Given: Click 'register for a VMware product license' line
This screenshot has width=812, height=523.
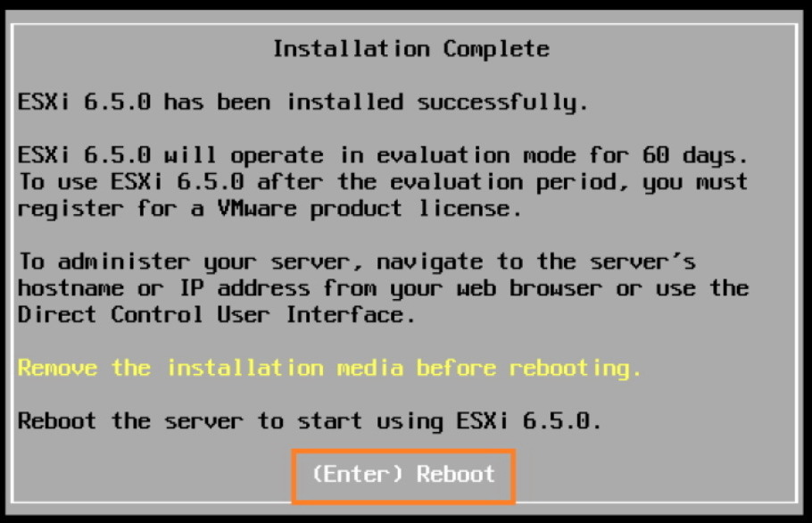Looking at the screenshot, I should pyautogui.click(x=269, y=209).
